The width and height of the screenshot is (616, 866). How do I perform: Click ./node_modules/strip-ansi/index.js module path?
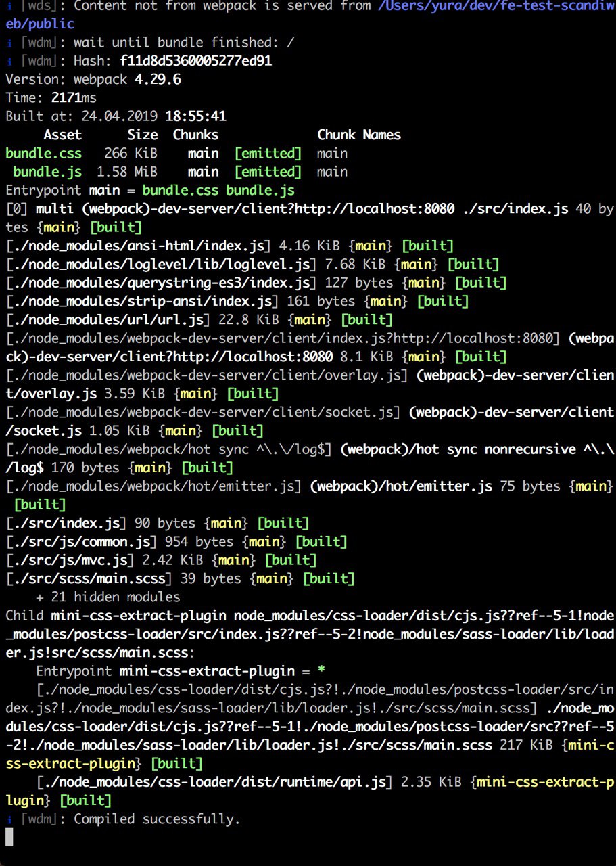[x=143, y=301]
